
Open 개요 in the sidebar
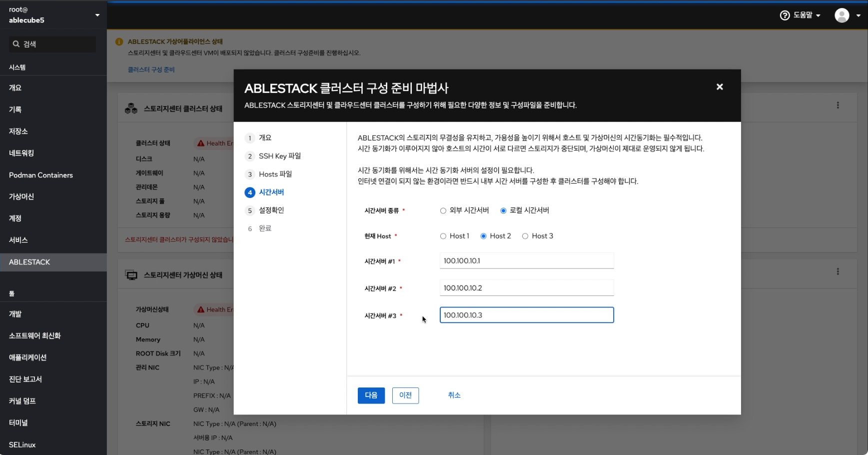(53, 88)
